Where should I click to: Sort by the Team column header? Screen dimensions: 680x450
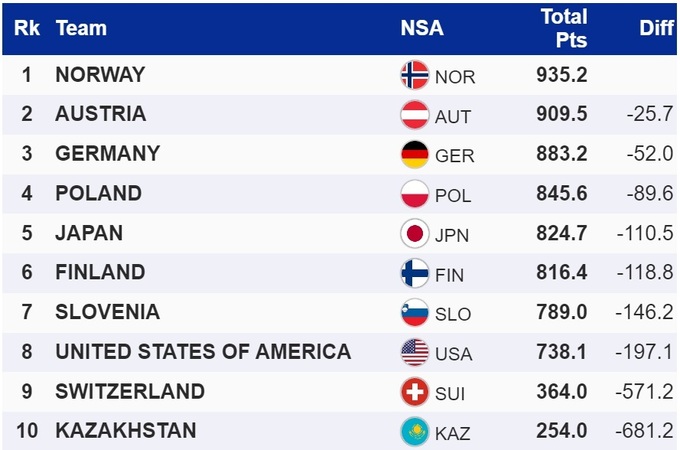(81, 28)
